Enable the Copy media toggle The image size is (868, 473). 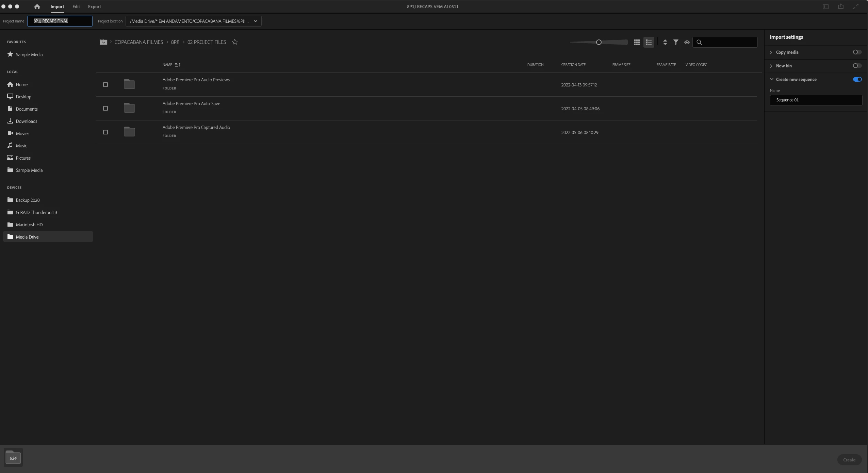[x=857, y=52]
